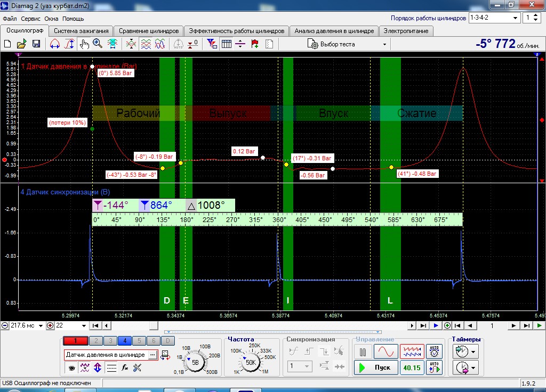
Task: Select the horizontal measurement cursor tool
Action: (x=55, y=44)
